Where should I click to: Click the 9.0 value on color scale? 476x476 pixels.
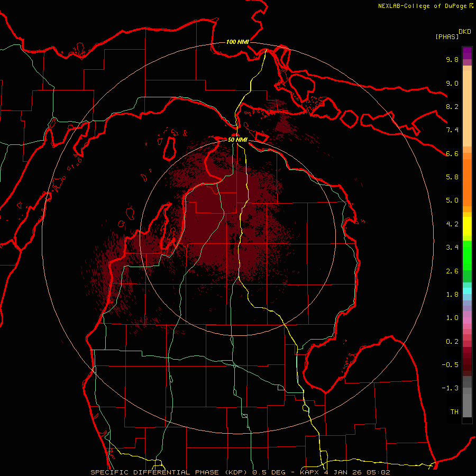pos(452,84)
